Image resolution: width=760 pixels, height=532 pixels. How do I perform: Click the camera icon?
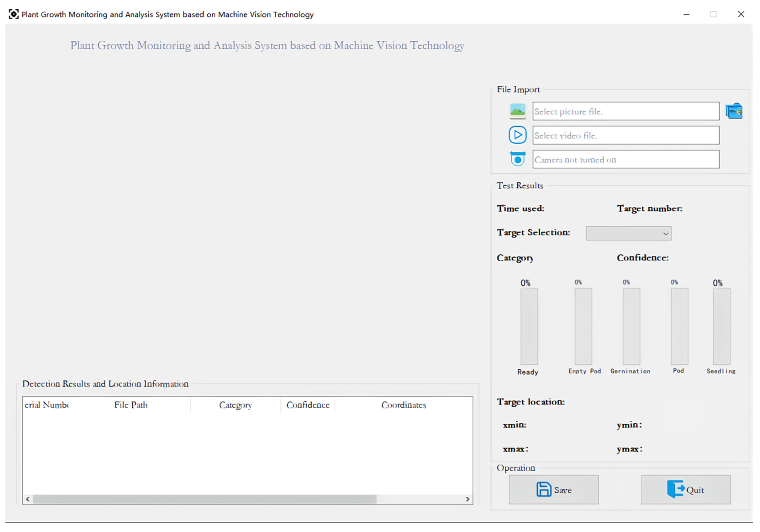click(517, 159)
